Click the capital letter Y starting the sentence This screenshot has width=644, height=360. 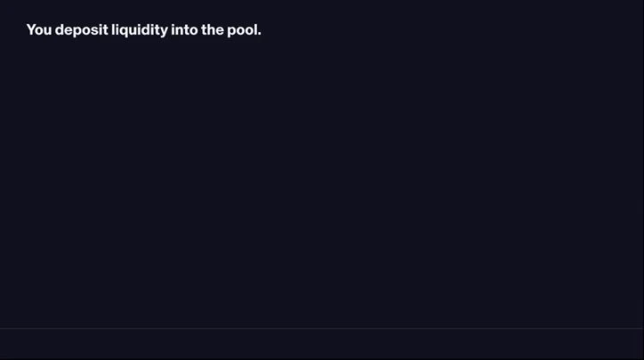click(x=31, y=29)
